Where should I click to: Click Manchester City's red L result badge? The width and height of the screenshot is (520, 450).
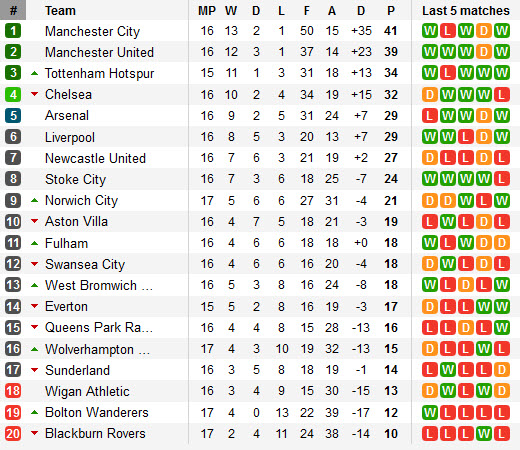coord(448,31)
